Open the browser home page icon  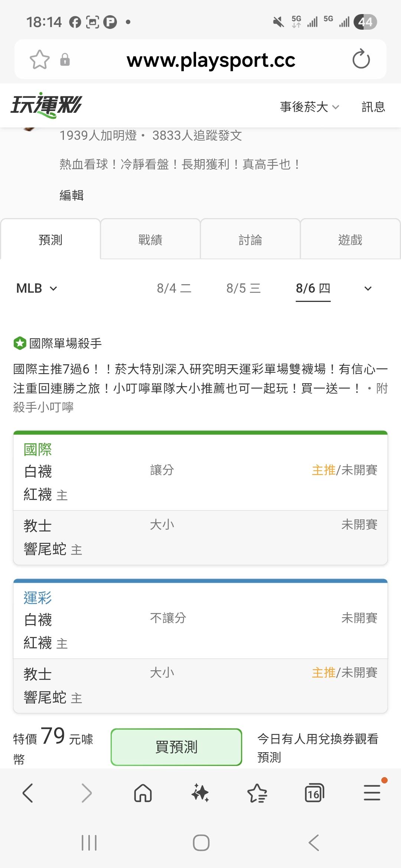[x=143, y=793]
